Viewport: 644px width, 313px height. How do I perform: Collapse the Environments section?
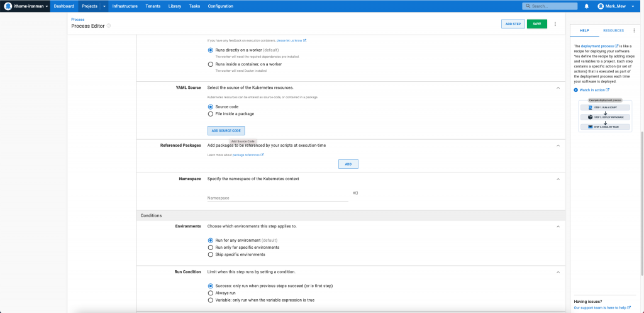558,227
